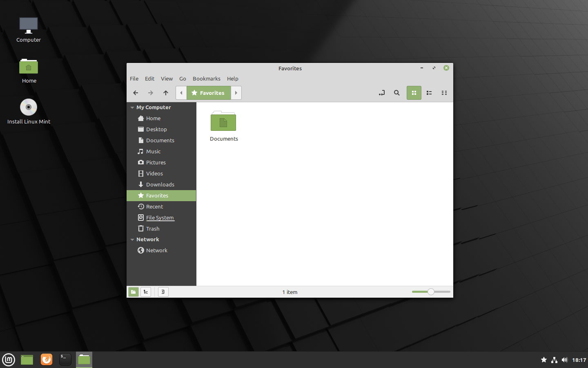Open the Go menu
588x368 pixels.
[x=183, y=79]
